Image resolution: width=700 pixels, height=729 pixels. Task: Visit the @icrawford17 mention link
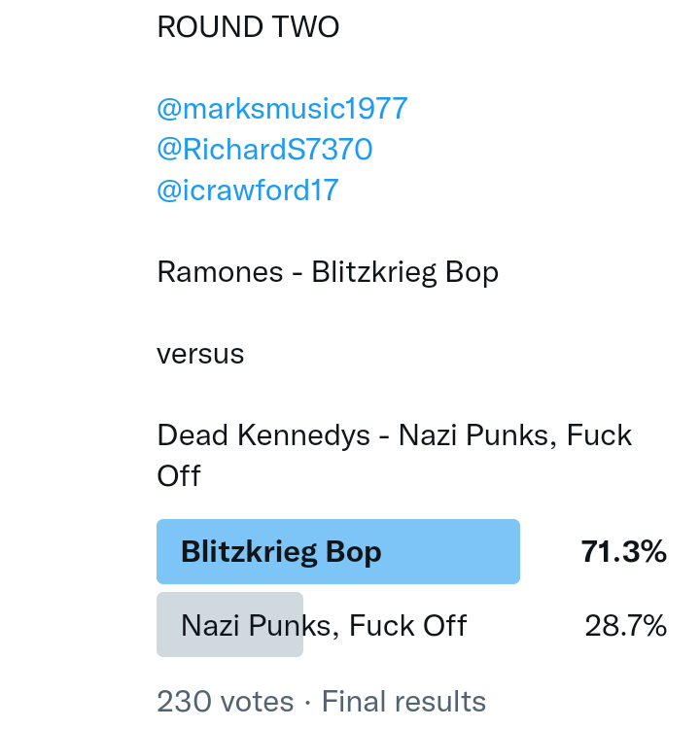pos(247,190)
